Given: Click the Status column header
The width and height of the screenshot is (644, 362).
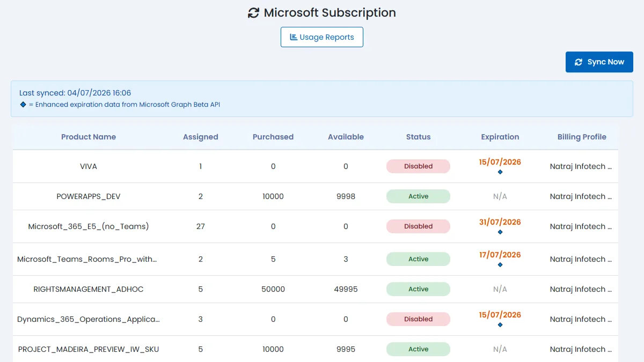Looking at the screenshot, I should click(x=419, y=137).
